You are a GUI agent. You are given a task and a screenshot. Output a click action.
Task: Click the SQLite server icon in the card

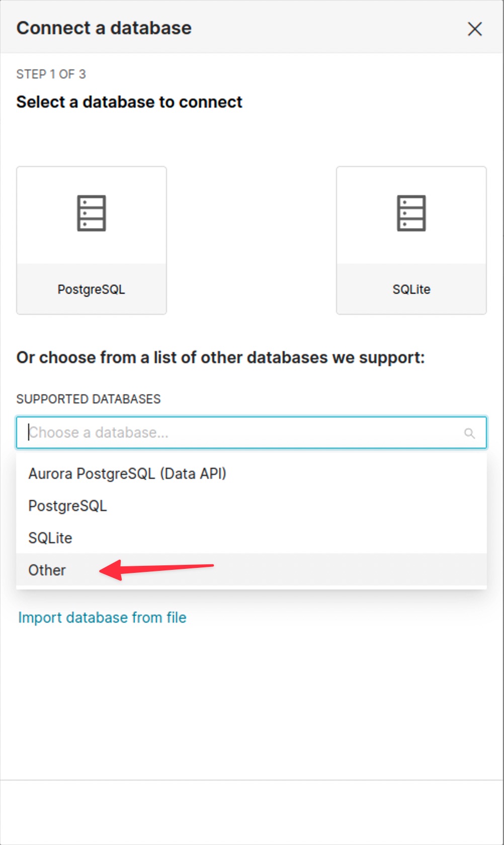411,213
